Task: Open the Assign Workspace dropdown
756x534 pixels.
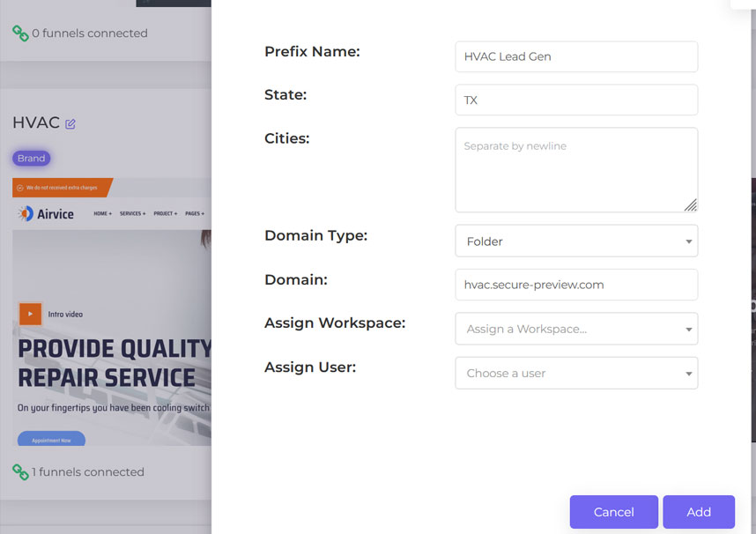Action: [576, 329]
